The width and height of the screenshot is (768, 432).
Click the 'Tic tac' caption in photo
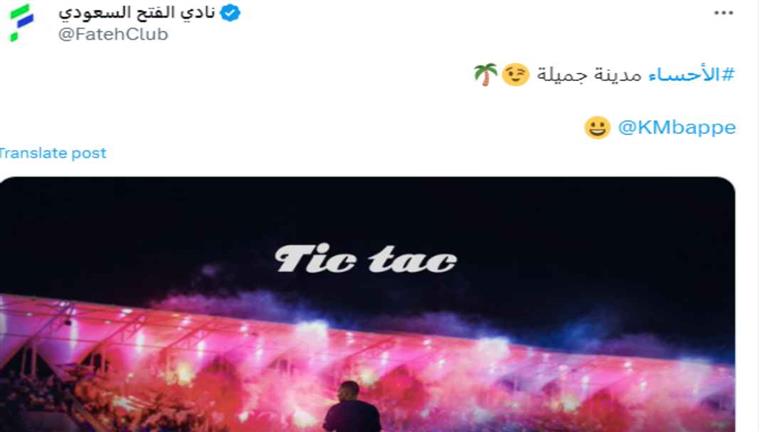click(365, 259)
